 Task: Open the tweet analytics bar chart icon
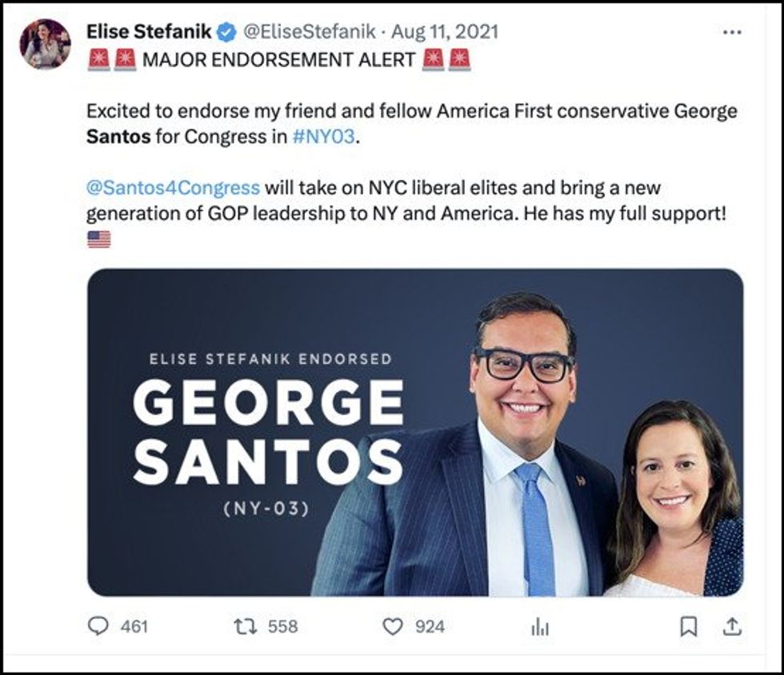(x=540, y=627)
